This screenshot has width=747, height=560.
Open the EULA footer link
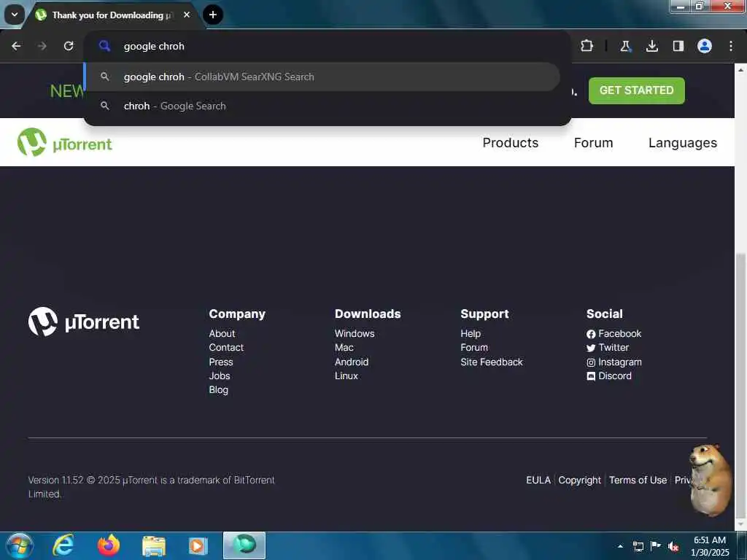coord(538,480)
